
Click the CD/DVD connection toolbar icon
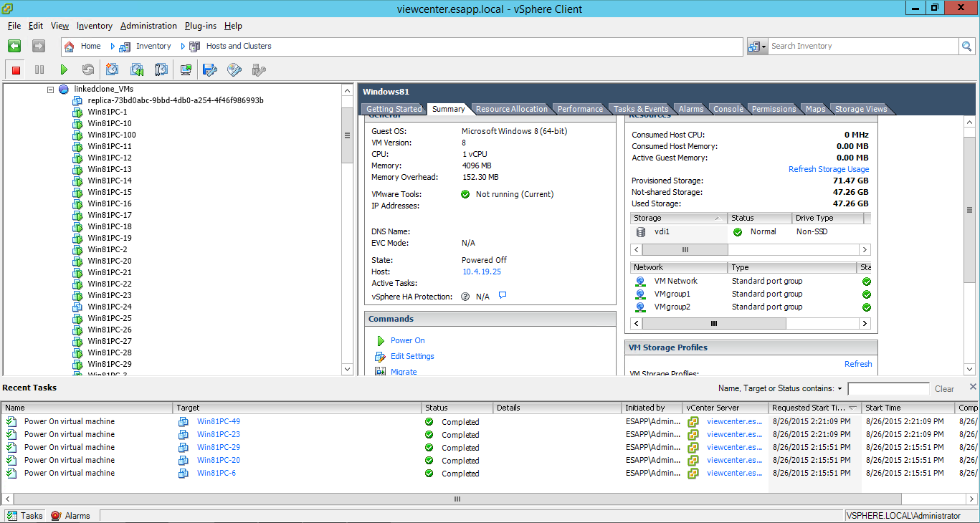[x=234, y=69]
